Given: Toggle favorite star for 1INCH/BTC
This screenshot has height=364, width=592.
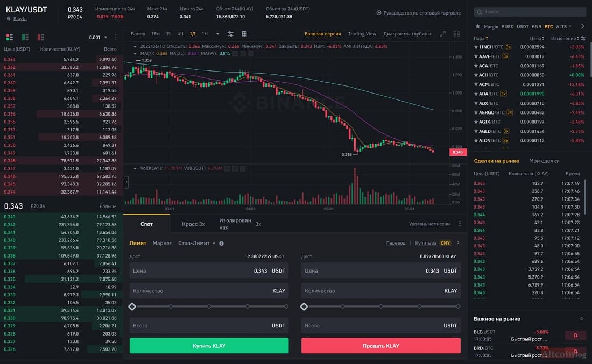Looking at the screenshot, I should coord(476,47).
